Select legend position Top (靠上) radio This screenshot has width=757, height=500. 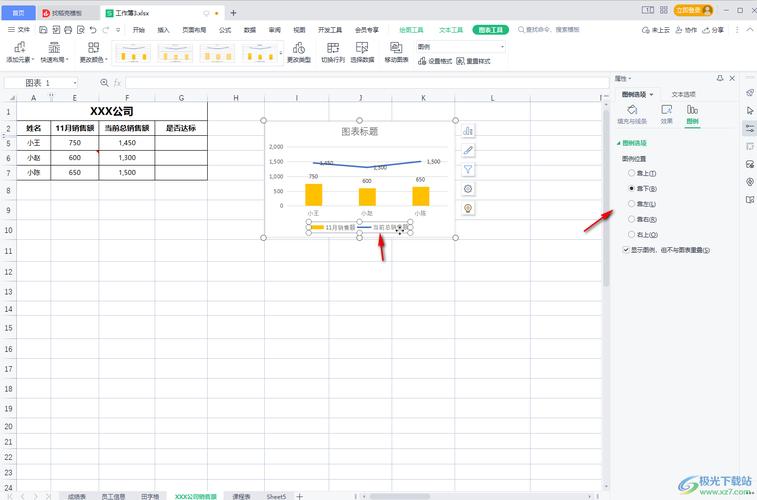(631, 173)
